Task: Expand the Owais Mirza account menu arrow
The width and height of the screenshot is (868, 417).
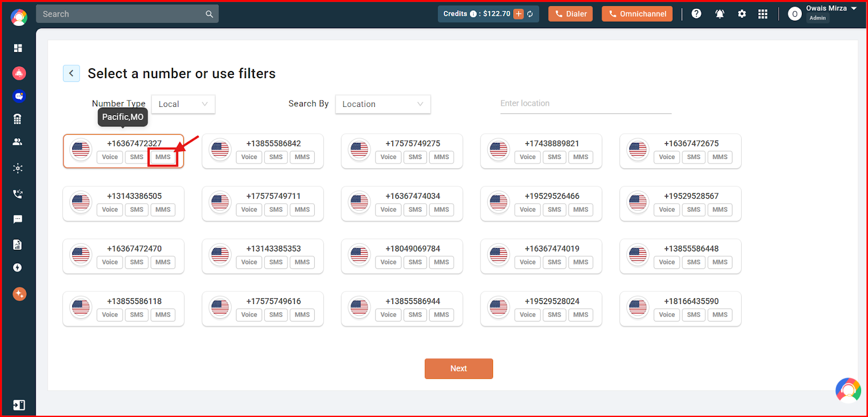Action: pyautogui.click(x=854, y=8)
